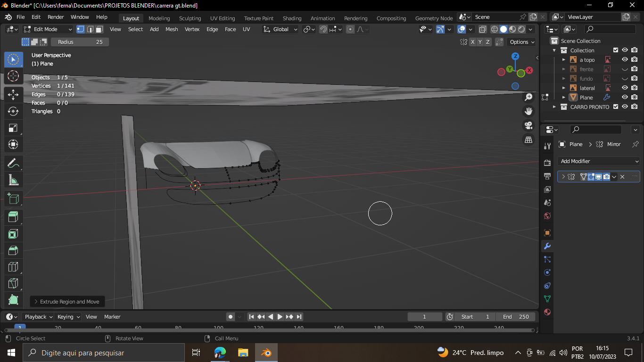Expand the CARRO PRONTO collection
The image size is (644, 362).
coord(554,107)
